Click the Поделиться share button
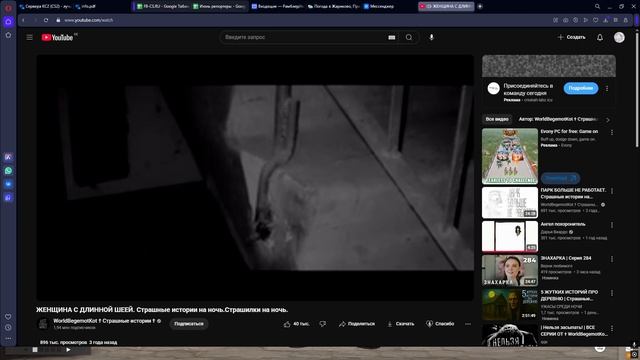Image resolution: width=640 pixels, height=360 pixels. (357, 324)
